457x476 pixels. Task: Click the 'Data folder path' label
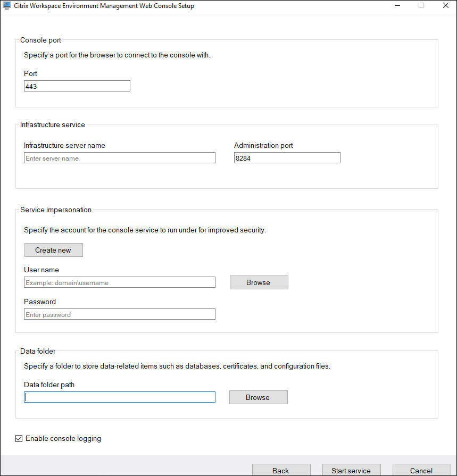coord(49,385)
